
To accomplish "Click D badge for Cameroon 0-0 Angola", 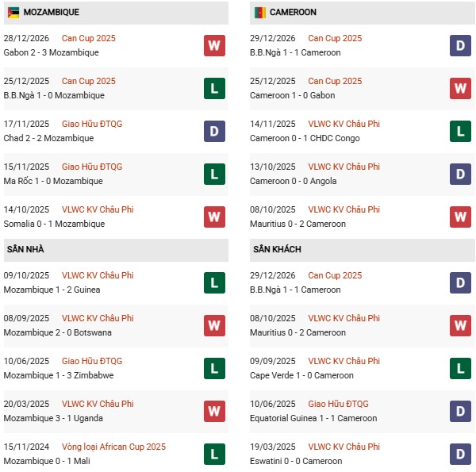I will pyautogui.click(x=460, y=174).
